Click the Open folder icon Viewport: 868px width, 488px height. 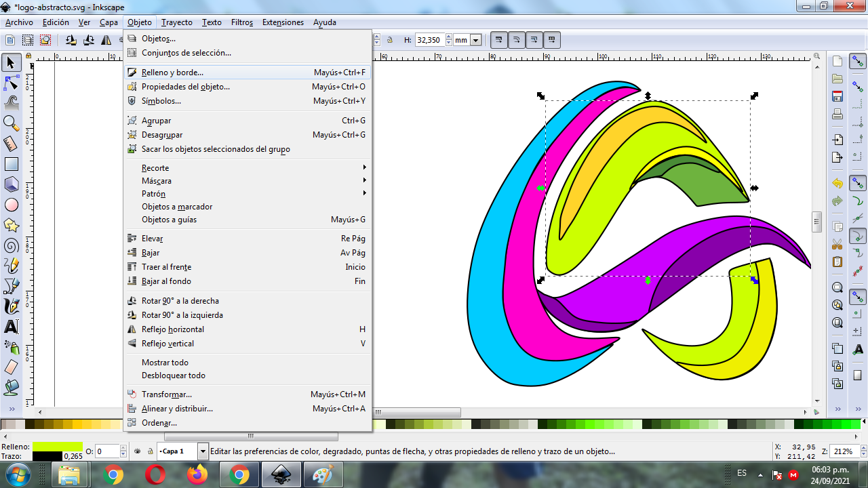click(x=837, y=79)
